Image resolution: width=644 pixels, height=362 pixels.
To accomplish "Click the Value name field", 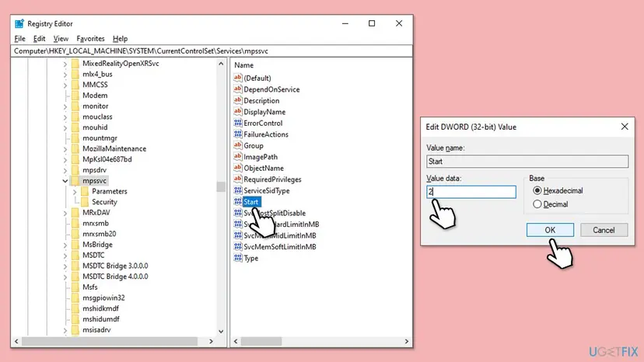I will (x=527, y=162).
